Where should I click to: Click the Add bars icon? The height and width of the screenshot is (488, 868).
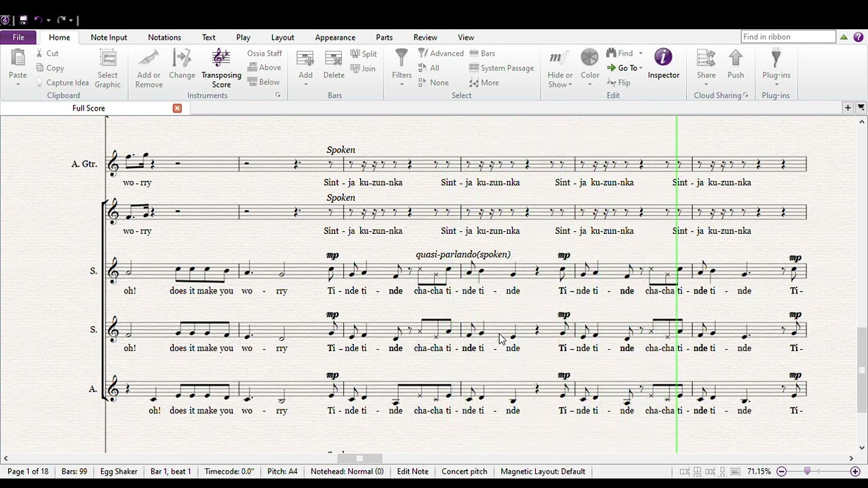point(305,59)
